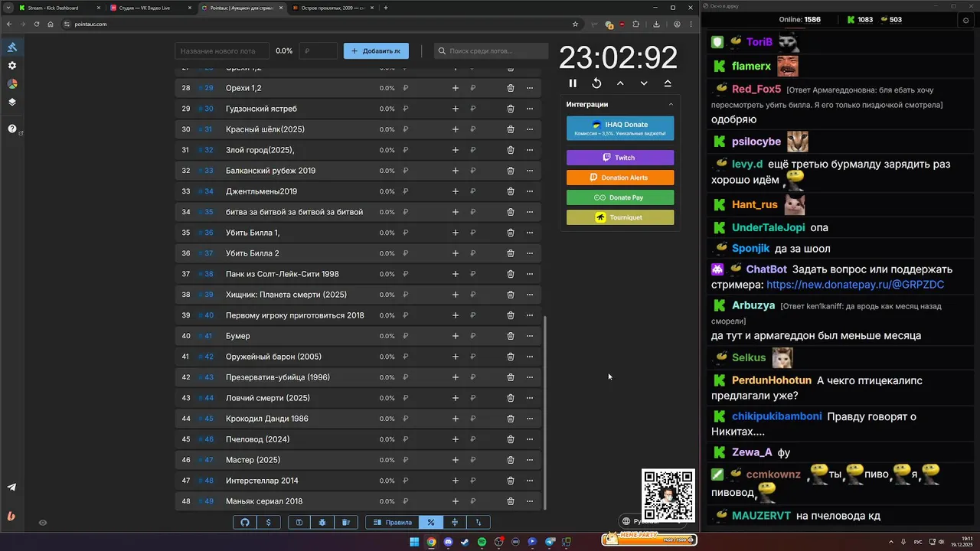Delete the Гудзонский ястреб lot

[x=511, y=109]
